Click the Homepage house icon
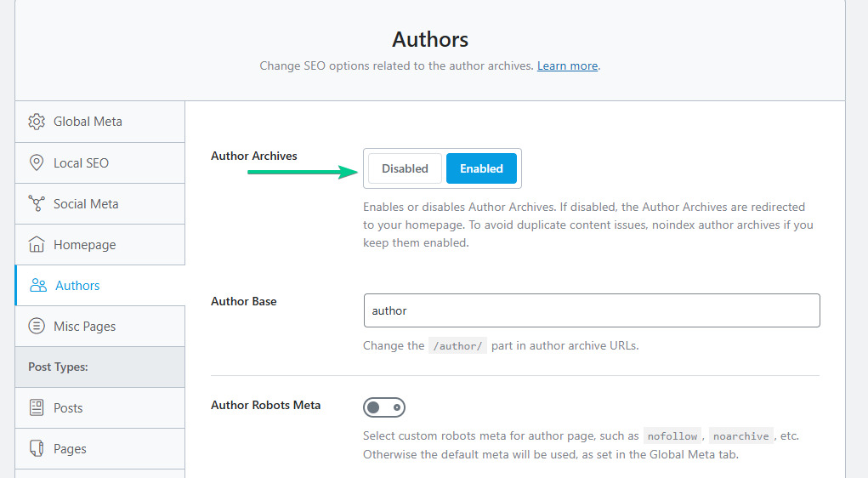Viewport: 868px width, 478px height. pyautogui.click(x=37, y=244)
